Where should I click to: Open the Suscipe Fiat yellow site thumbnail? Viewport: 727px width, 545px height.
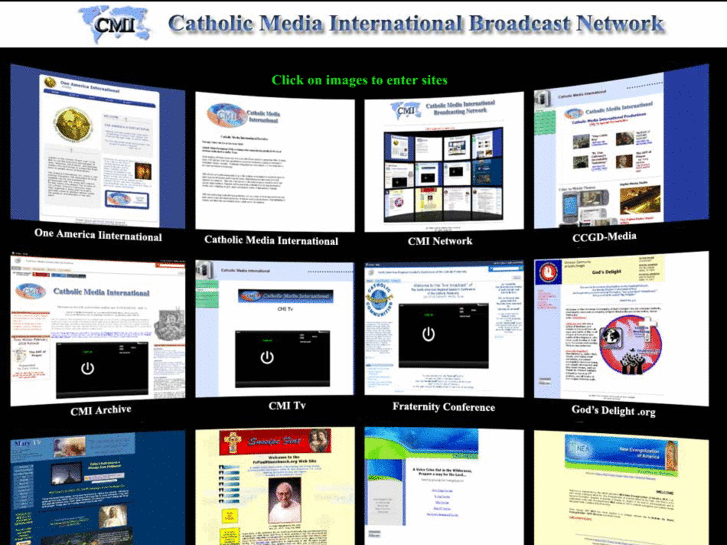[x=275, y=486]
